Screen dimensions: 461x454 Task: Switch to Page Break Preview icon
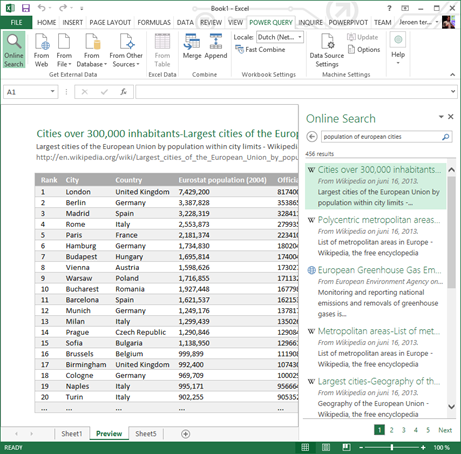[346, 447]
